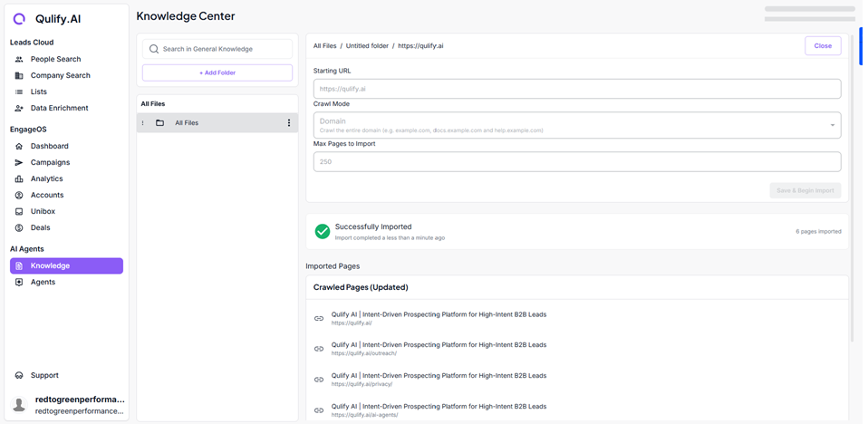868x424 pixels.
Task: Open the Crawl Mode Domain dropdown
Action: point(577,125)
